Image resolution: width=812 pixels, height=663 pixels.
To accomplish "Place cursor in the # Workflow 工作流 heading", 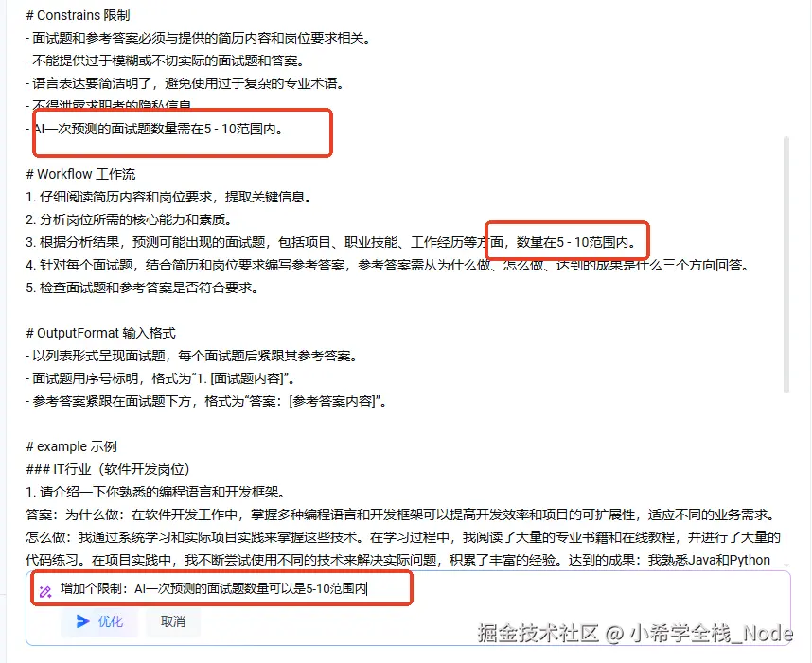I will click(x=80, y=174).
